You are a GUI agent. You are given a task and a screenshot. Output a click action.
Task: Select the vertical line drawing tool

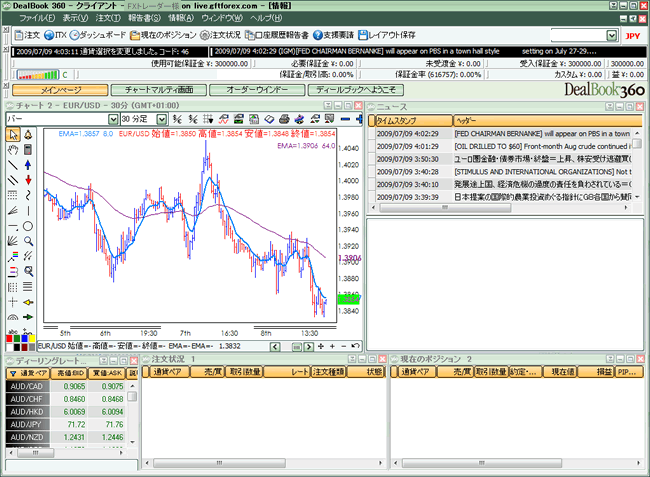28,211
